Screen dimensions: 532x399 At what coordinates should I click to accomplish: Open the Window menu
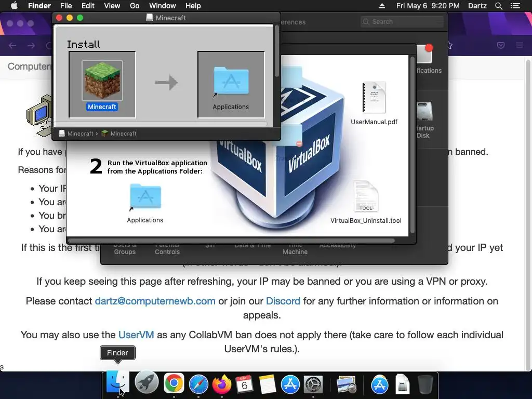(x=163, y=6)
